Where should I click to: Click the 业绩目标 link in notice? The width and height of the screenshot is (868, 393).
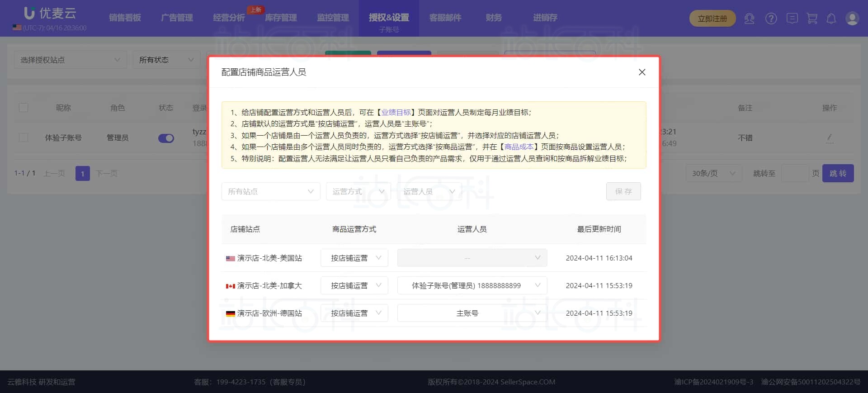396,112
